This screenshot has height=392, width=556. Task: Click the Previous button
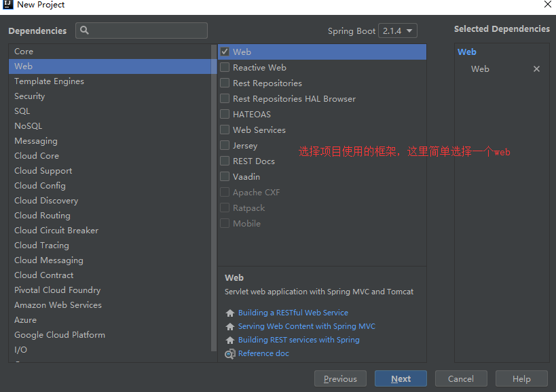coord(340,379)
